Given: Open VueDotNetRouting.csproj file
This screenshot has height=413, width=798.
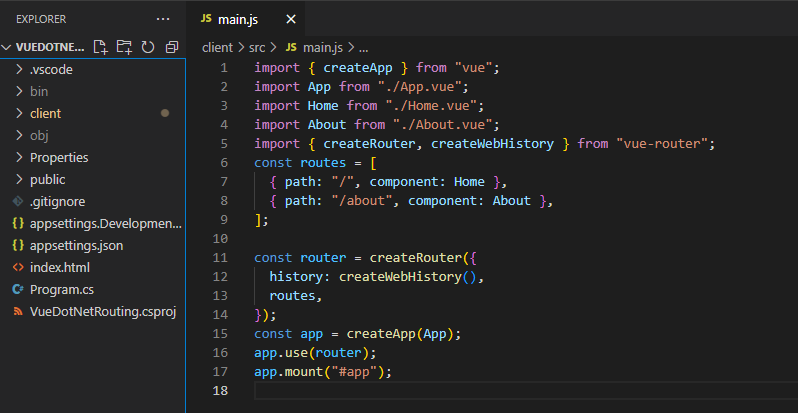Looking at the screenshot, I should (x=93, y=312).
